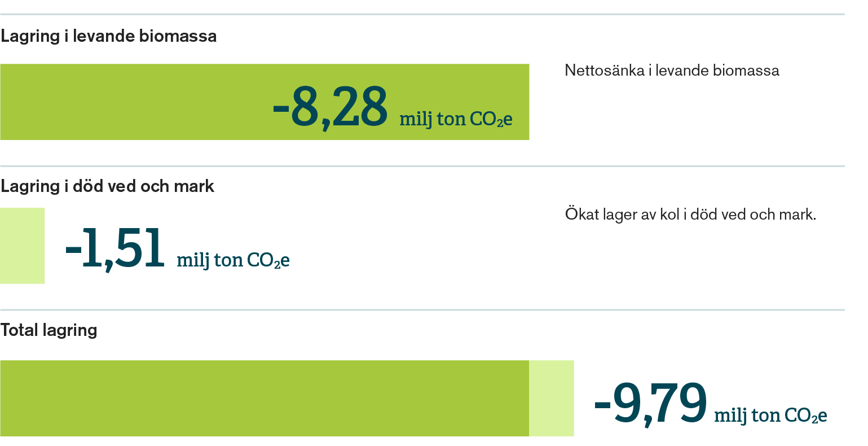Viewport: 868px width, 446px height.
Task: Click the "Total lagring" heading
Action: pos(49,330)
